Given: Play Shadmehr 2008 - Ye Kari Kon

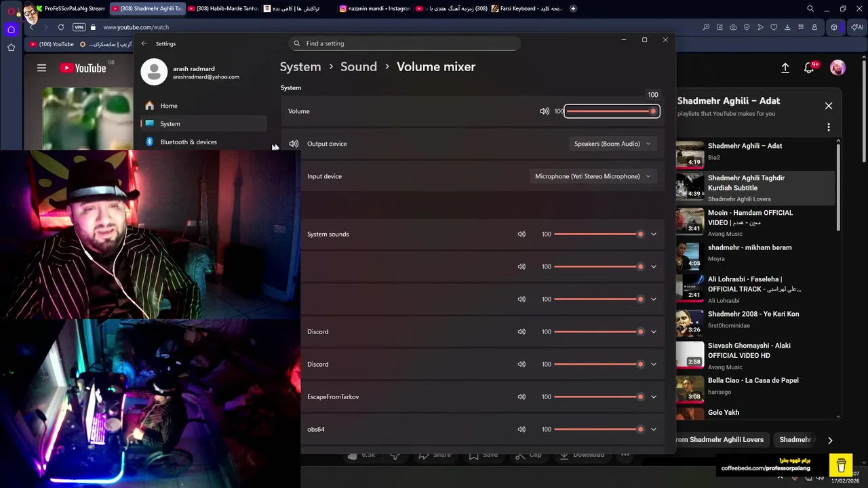Looking at the screenshot, I should tap(755, 322).
